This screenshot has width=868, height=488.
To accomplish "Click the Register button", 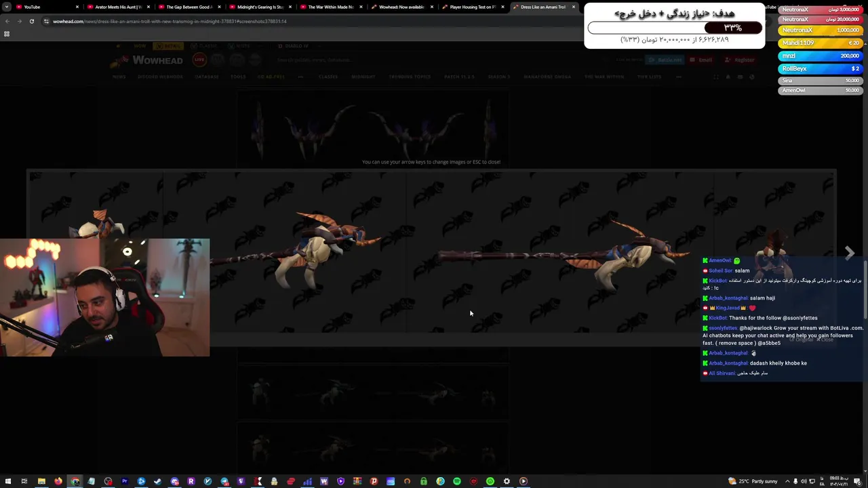I will (740, 60).
